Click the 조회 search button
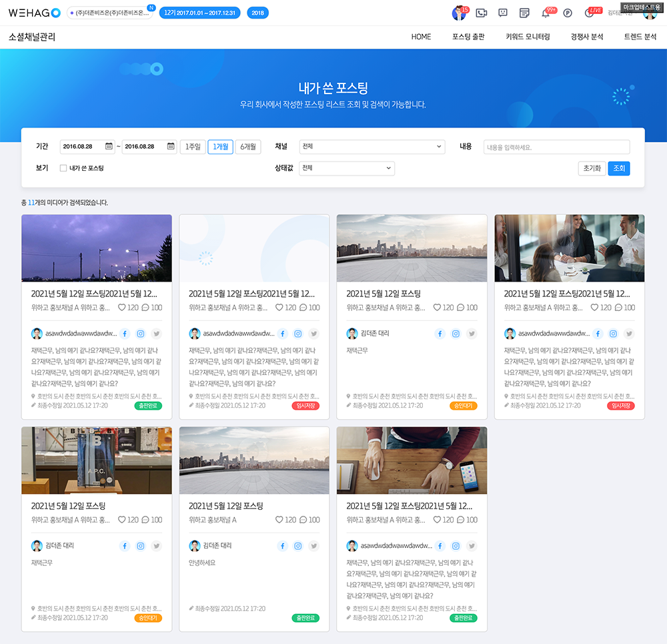Image resolution: width=667 pixels, height=644 pixels. (x=618, y=168)
